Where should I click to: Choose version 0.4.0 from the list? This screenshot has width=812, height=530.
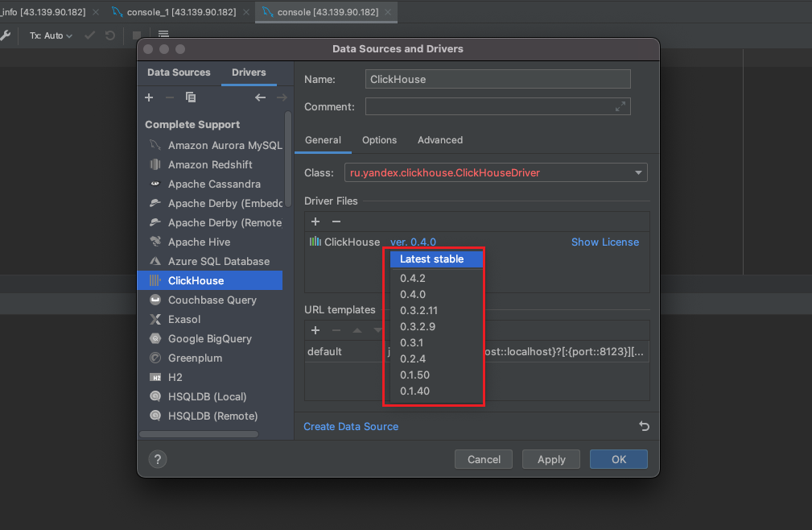(x=436, y=294)
